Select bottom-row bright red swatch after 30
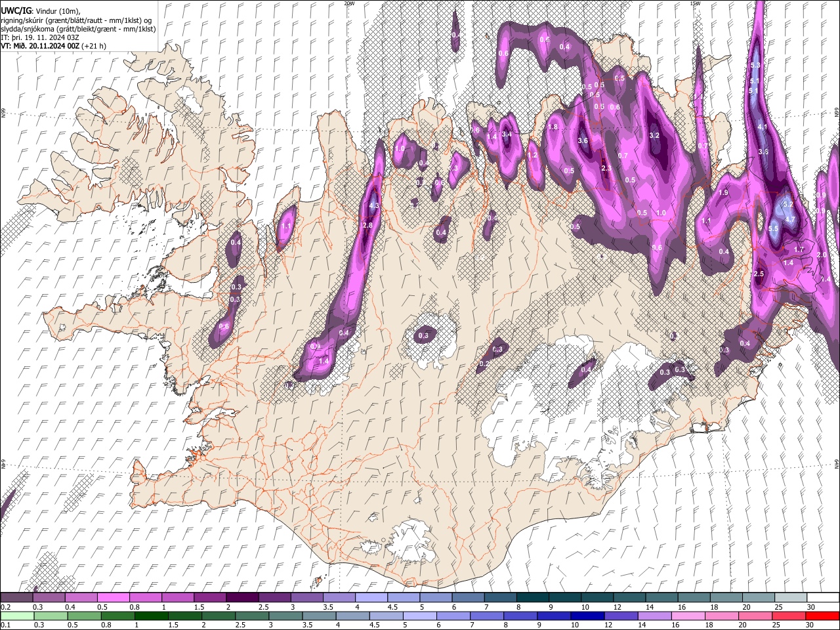The image size is (840, 630). tap(822, 616)
